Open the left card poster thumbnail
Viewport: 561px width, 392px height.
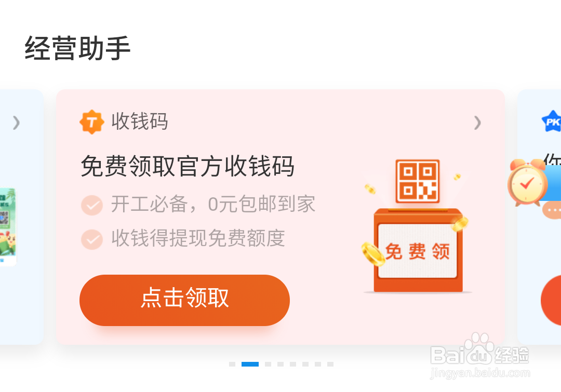pos(8,227)
